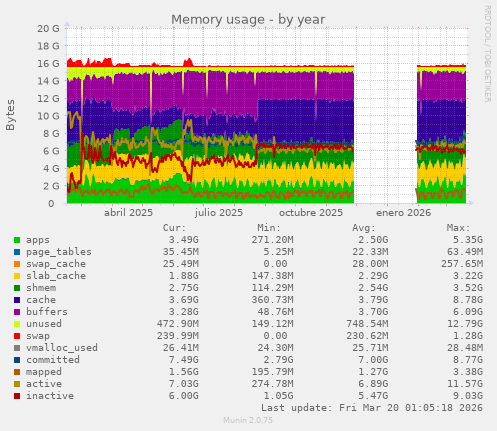The width and height of the screenshot is (497, 431).
Task: Click the apps green legend swatch
Action: pyautogui.click(x=17, y=240)
